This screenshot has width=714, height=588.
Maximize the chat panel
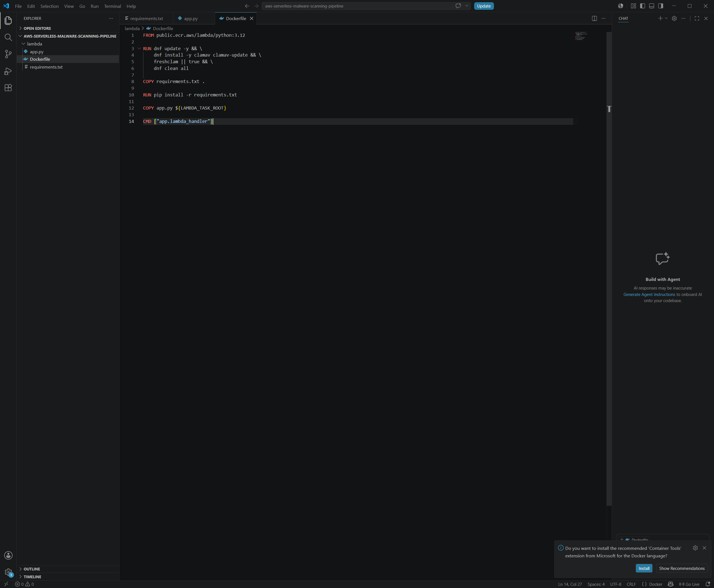697,18
